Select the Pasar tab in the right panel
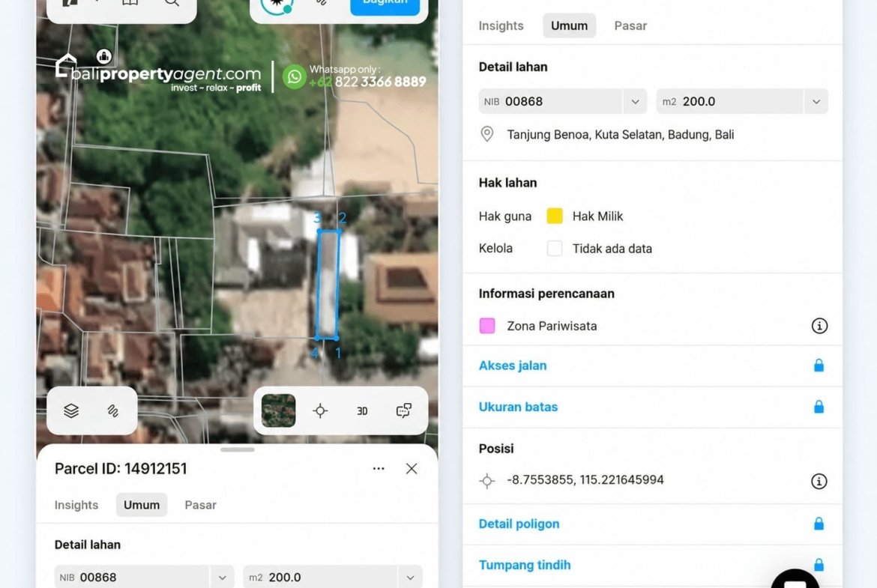Screen dimensions: 877x588 (630, 25)
